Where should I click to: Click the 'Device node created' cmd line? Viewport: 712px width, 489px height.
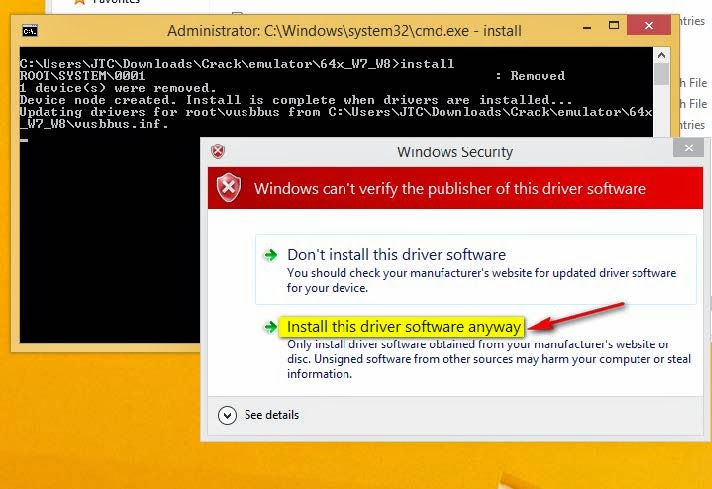296,100
